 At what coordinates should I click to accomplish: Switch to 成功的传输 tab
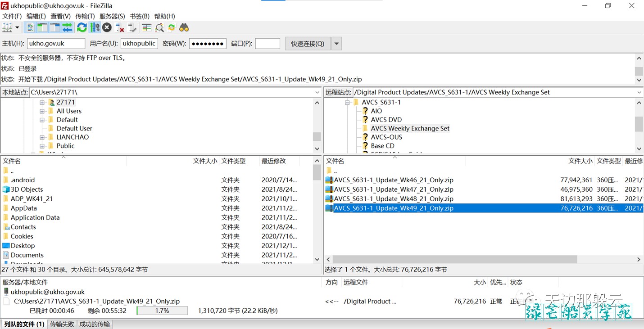pyautogui.click(x=94, y=324)
